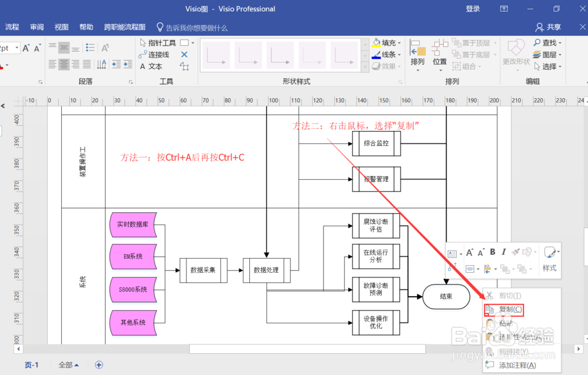The width and height of the screenshot is (588, 375).
Task: Click the blue X connection point tool
Action: [x=184, y=55]
